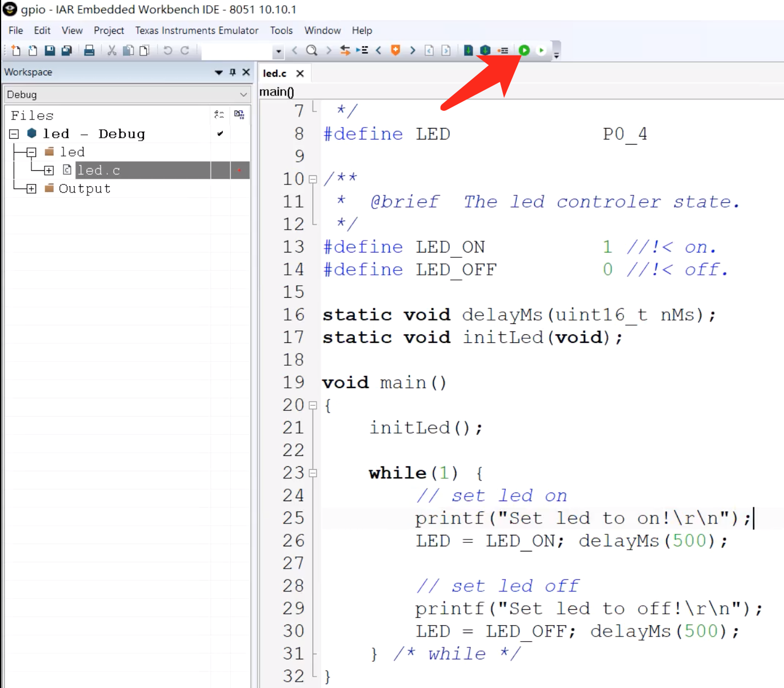Open toolbar overflow options arrow
The image size is (784, 688).
[556, 55]
